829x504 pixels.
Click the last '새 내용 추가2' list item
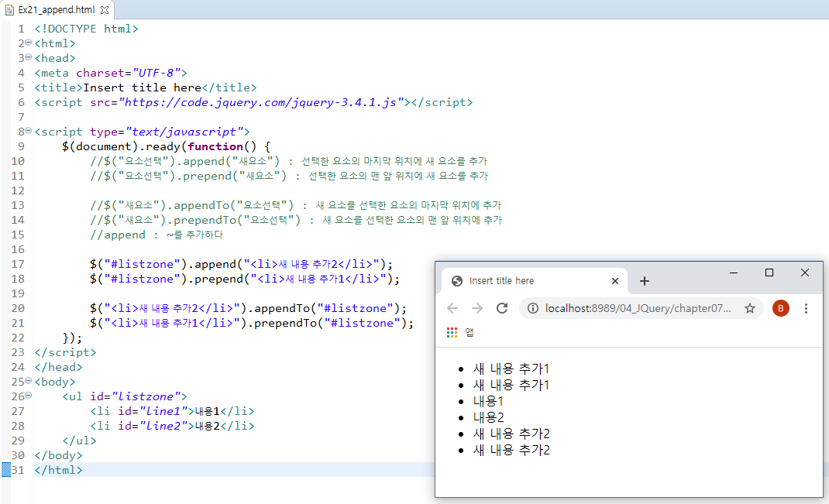[511, 450]
